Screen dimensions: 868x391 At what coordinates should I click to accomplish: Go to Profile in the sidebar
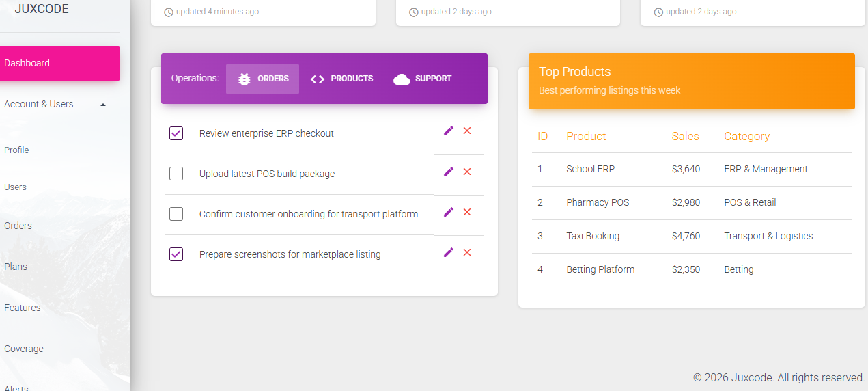(x=16, y=150)
